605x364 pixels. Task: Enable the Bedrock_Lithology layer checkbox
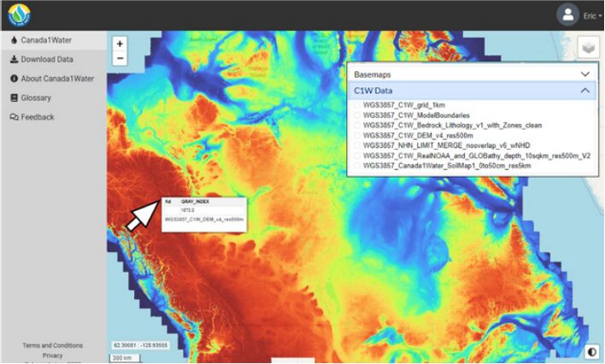357,125
